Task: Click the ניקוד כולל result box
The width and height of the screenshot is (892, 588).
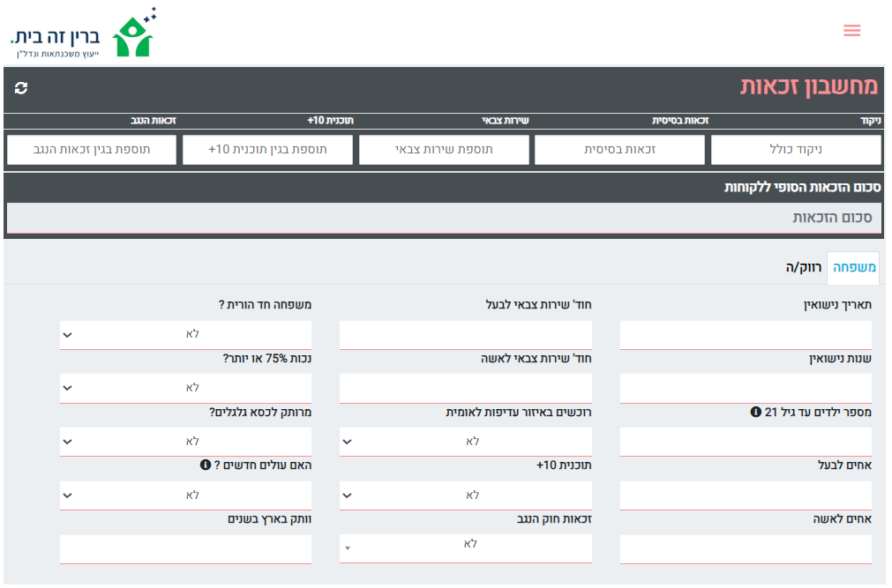Action: tap(796, 150)
